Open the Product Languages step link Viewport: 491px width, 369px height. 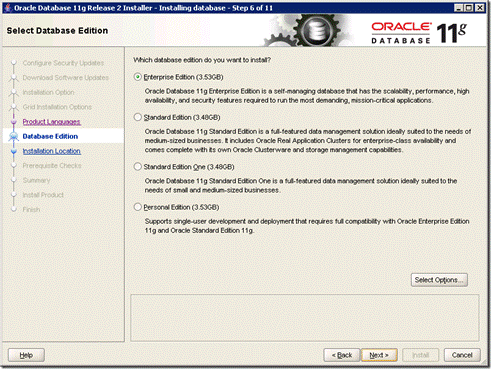point(52,122)
